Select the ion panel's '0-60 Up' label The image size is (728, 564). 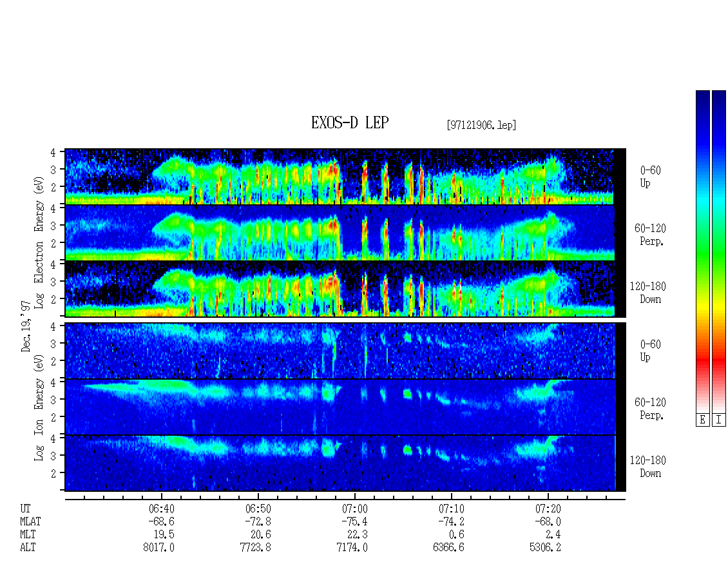point(650,351)
